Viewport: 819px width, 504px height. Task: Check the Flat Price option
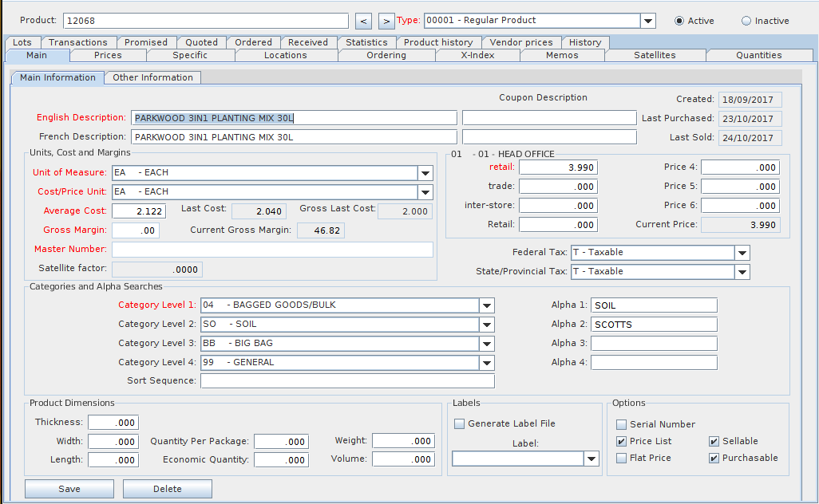(x=622, y=458)
